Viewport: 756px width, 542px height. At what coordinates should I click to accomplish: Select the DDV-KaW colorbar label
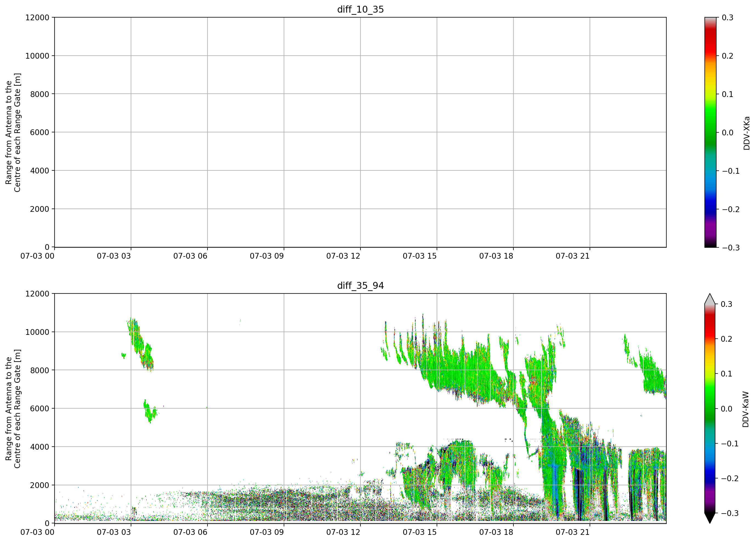(746, 409)
